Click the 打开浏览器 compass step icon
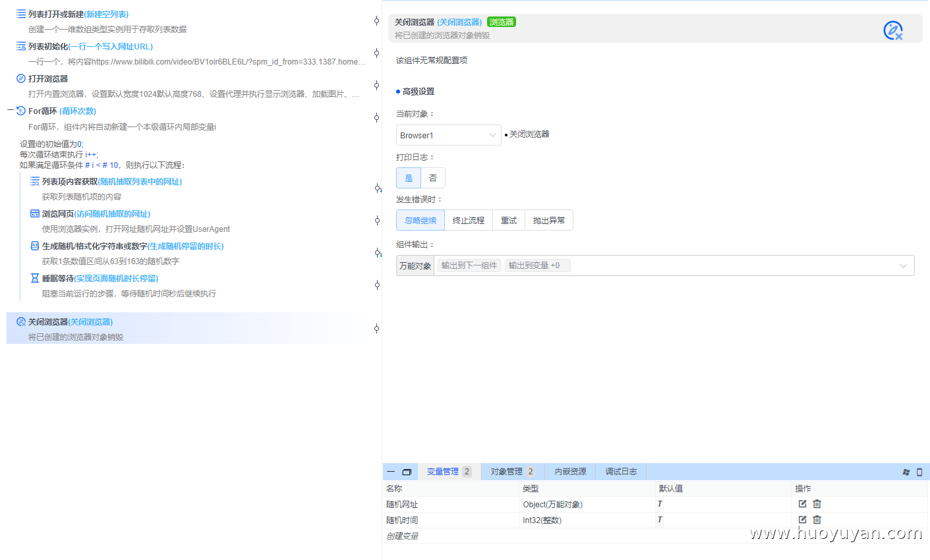Image resolution: width=930 pixels, height=560 pixels. point(21,78)
